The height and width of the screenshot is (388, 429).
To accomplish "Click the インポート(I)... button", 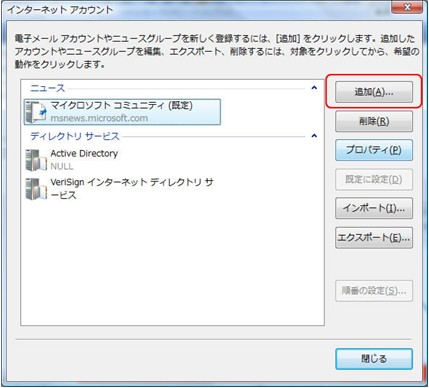I will [374, 208].
